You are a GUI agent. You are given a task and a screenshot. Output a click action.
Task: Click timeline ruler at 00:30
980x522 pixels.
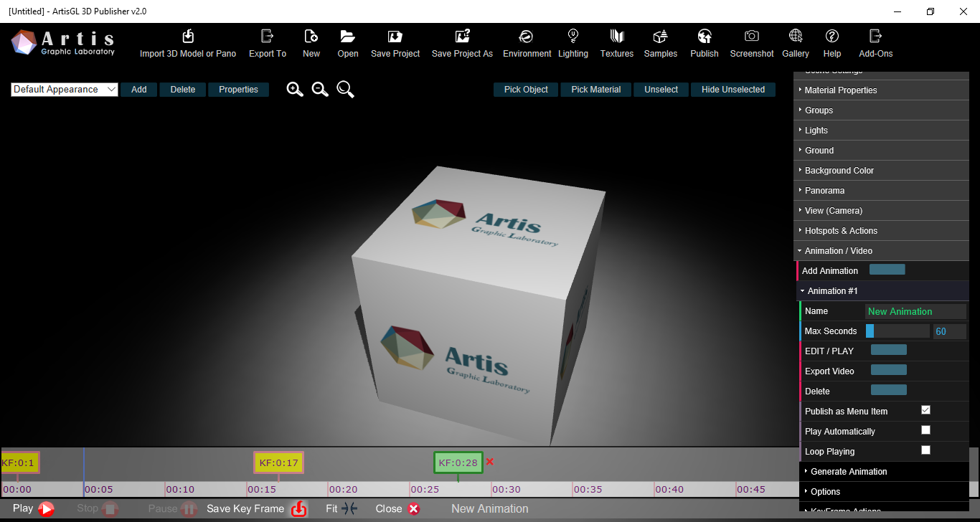(507, 489)
